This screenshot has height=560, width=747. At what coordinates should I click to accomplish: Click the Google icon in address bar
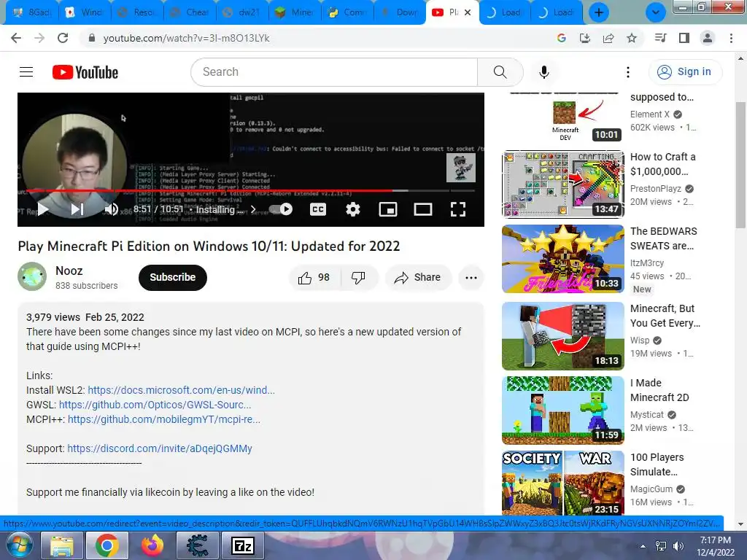(x=561, y=38)
